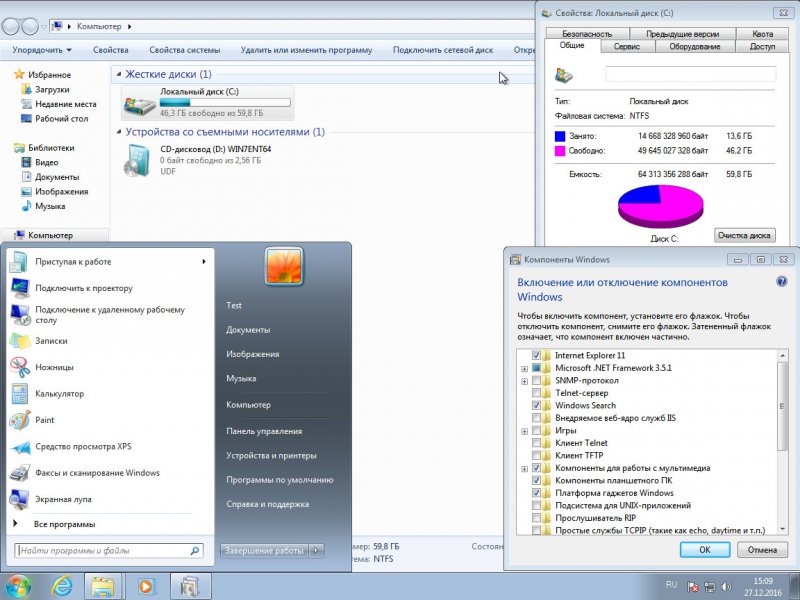The width and height of the screenshot is (800, 600).
Task: Toggle Microsoft .NET Framework 3.5.1 checkbox
Action: coord(536,368)
